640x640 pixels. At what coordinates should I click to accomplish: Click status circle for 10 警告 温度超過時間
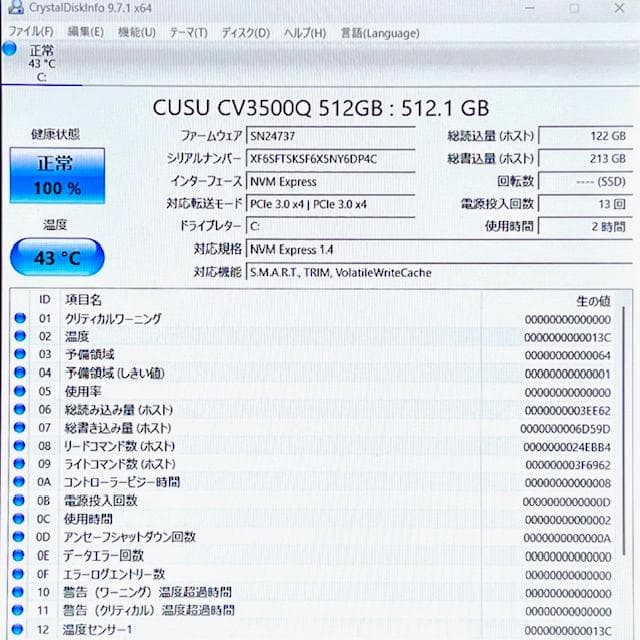pyautogui.click(x=18, y=592)
